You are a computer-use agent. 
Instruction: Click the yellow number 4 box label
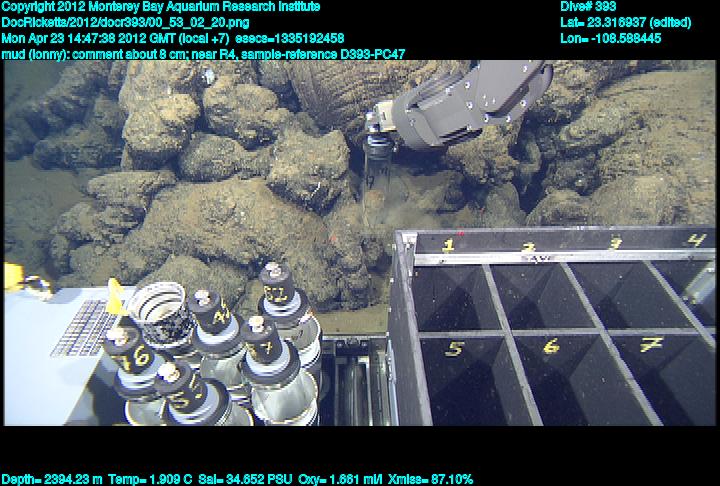(696, 240)
